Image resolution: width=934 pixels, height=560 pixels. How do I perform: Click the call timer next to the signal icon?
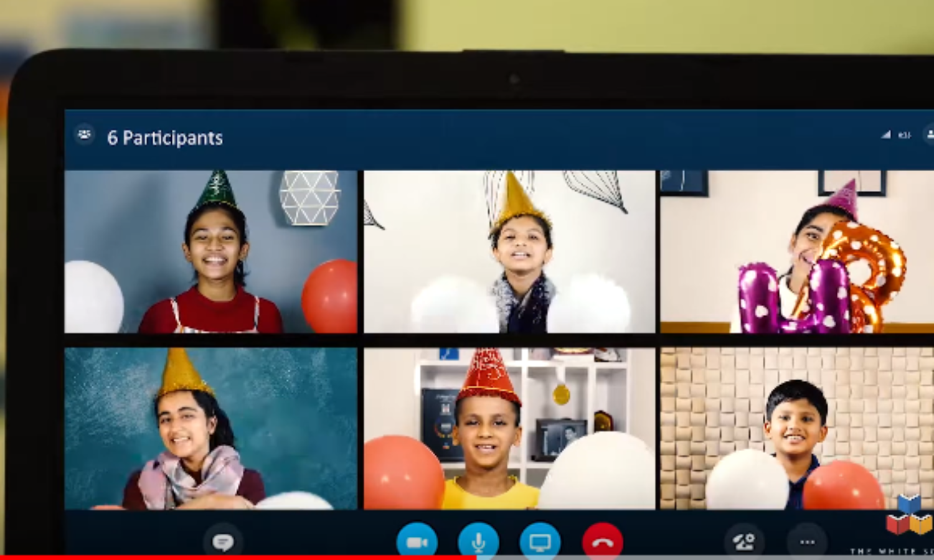point(905,135)
